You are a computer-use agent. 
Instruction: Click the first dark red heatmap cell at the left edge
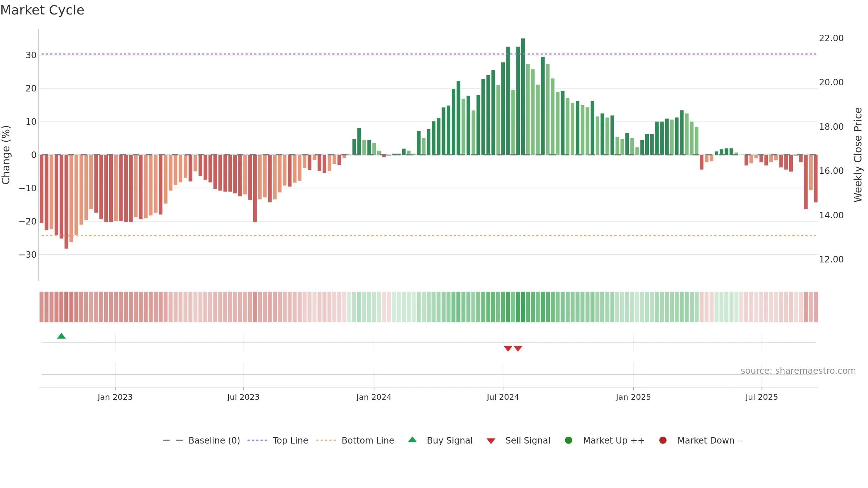[x=42, y=307]
